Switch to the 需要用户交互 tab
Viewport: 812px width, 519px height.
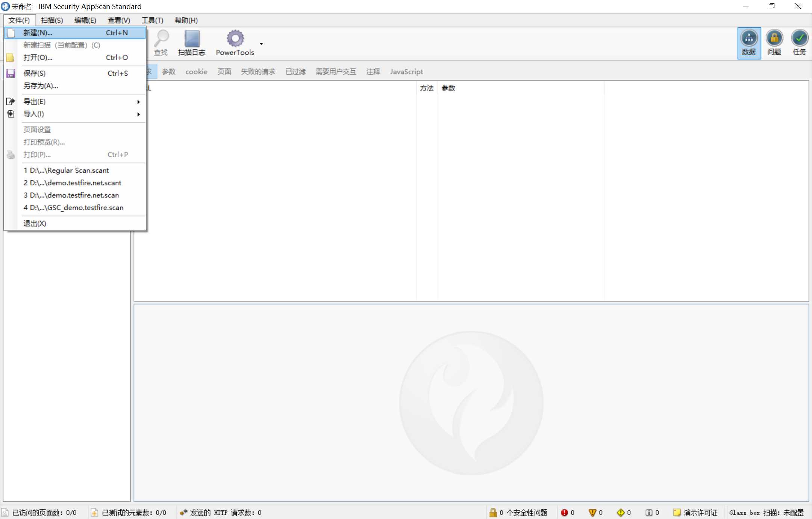tap(336, 71)
